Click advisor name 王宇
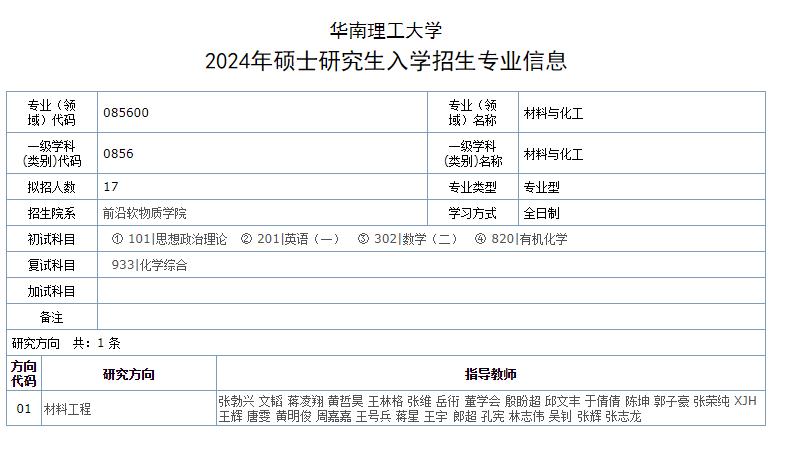Screen dimensions: 791x451 [x=435, y=416]
